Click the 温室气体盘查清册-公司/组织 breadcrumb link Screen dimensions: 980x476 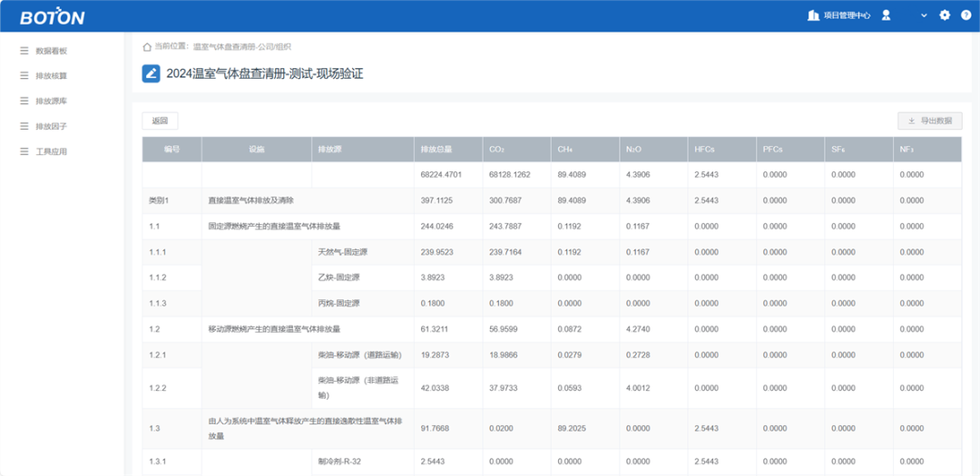point(241,46)
